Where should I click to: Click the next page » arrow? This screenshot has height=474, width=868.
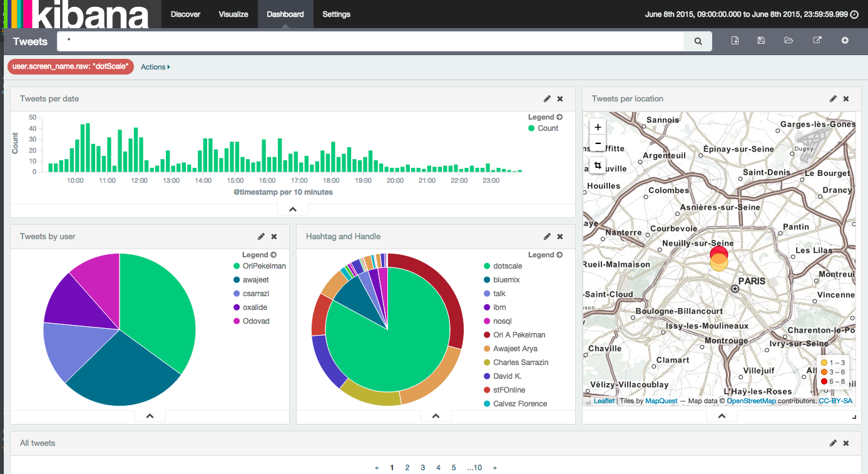[x=495, y=468]
